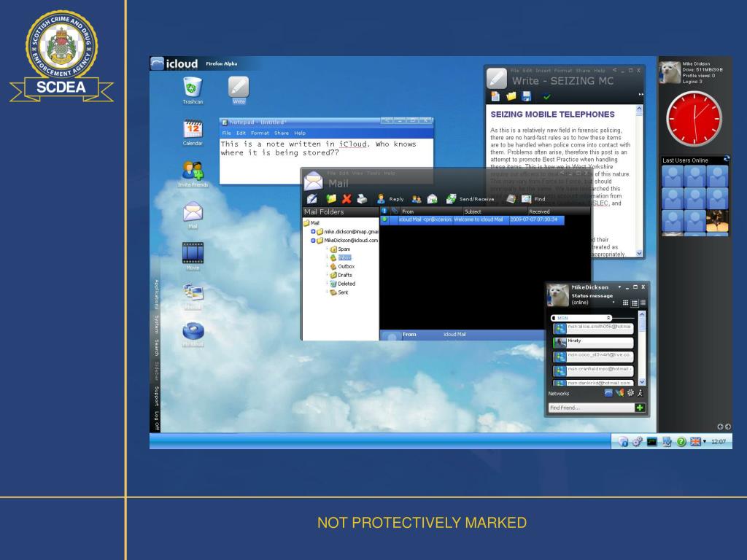Screen dimensions: 747x560
Task: Open the Notepad File menu
Action: point(226,133)
